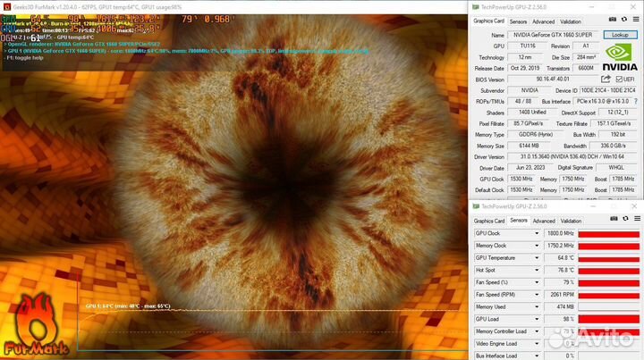Click the Digital Signature value WHQL

coord(616,168)
